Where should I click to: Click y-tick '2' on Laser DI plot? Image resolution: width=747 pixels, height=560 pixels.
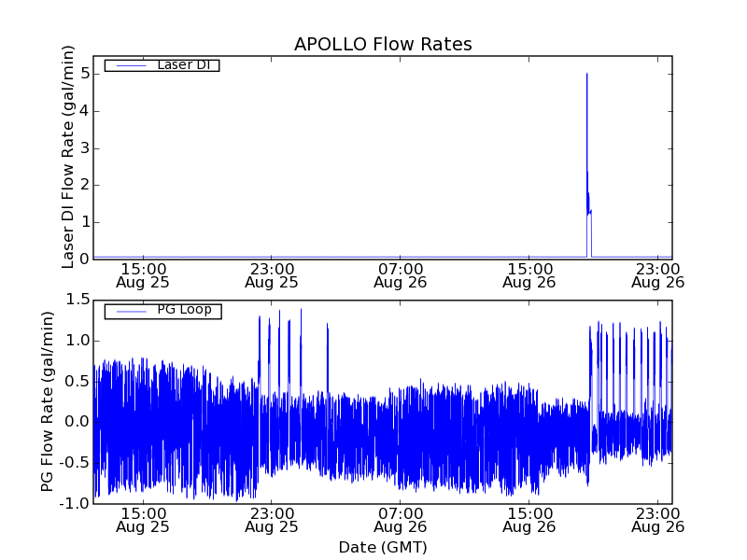point(85,185)
